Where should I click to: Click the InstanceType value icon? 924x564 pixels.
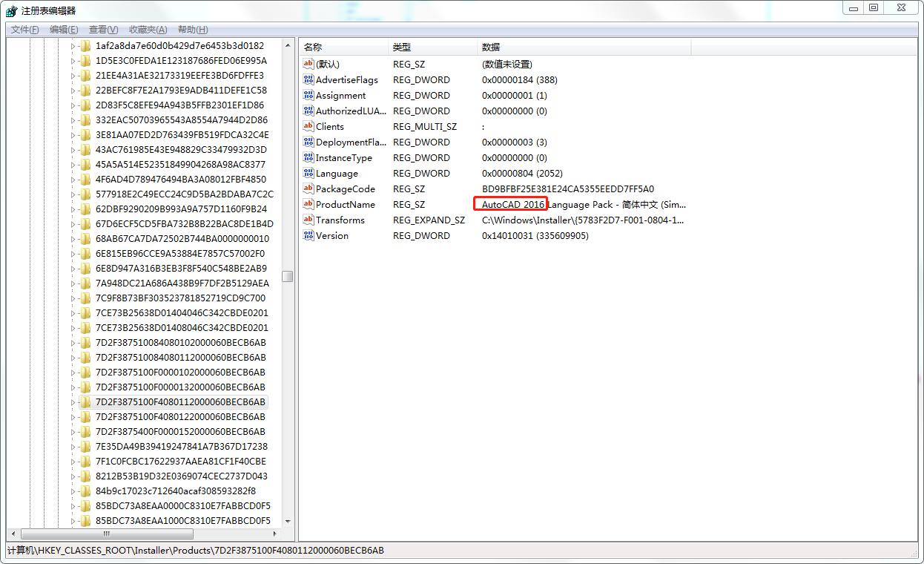[x=308, y=157]
